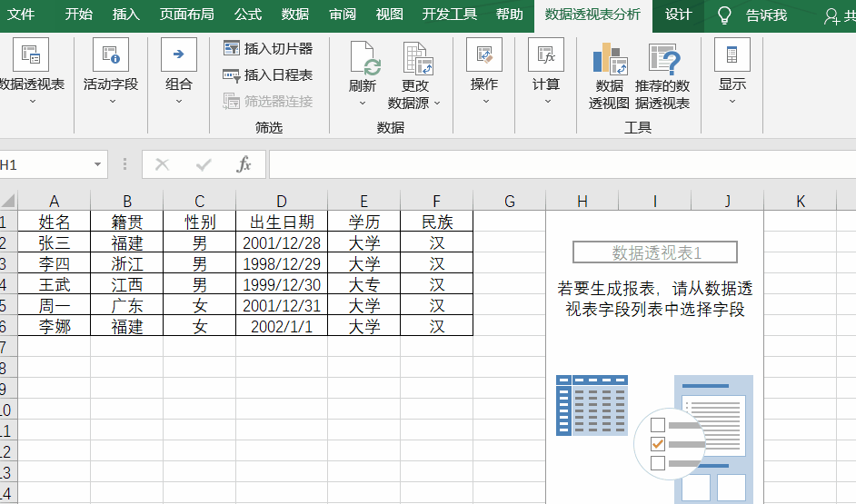Switch to the 设计 ribbon tab
This screenshot has width=856, height=504.
coord(679,15)
